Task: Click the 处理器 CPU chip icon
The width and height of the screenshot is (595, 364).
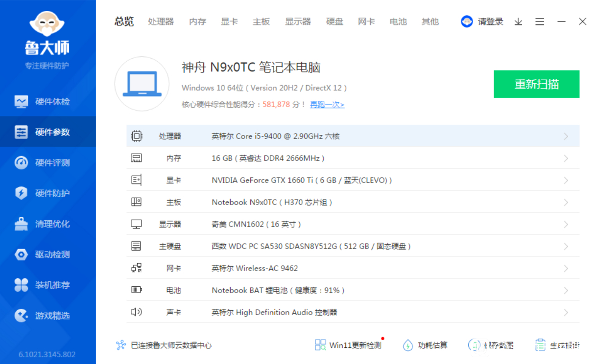Action: coord(137,136)
